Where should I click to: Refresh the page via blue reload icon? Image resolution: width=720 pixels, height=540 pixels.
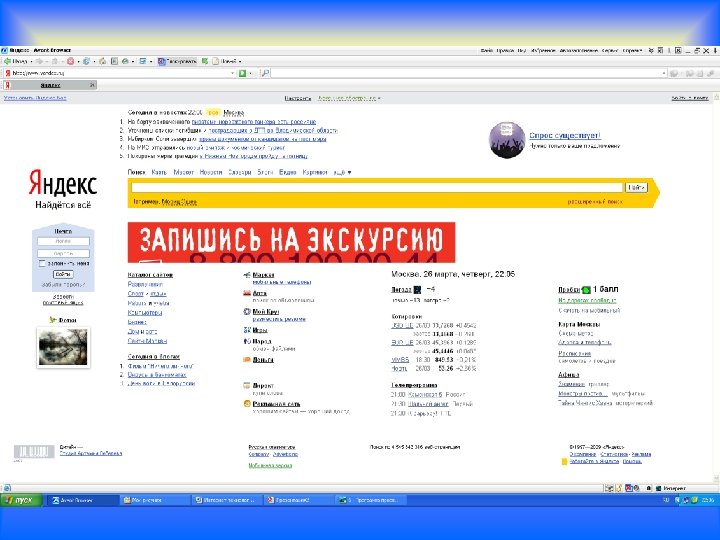[x=86, y=61]
